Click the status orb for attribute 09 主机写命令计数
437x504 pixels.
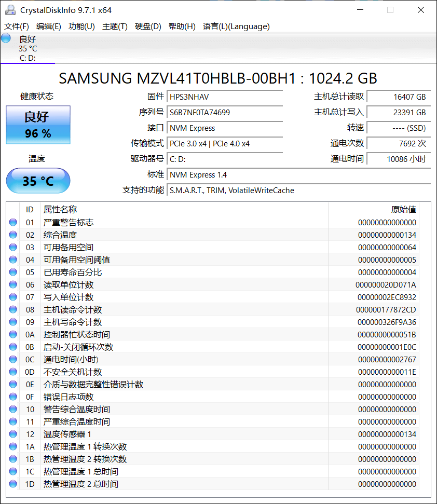[x=13, y=322]
